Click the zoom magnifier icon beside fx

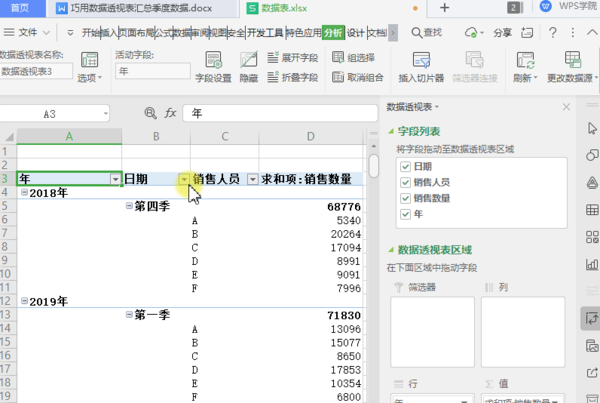coord(151,114)
